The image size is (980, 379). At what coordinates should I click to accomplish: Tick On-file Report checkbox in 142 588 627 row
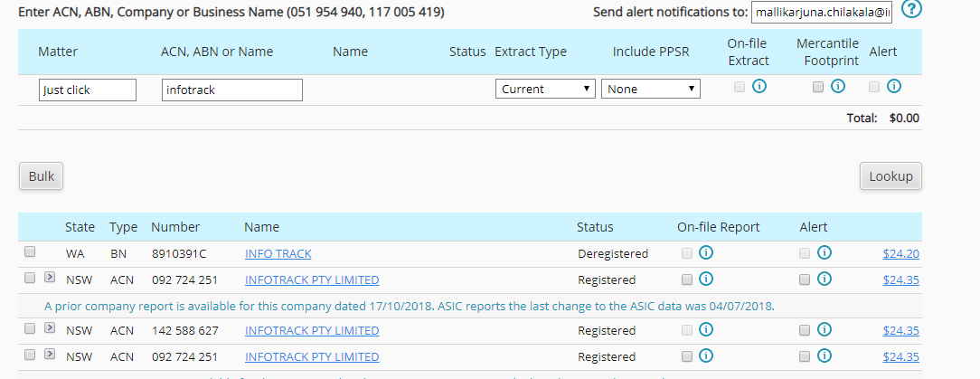coord(687,330)
